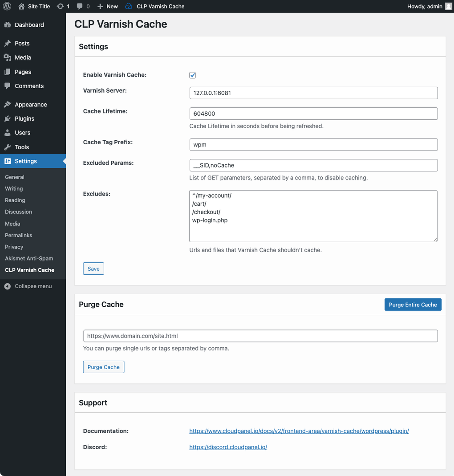This screenshot has width=454, height=476.
Task: Open Permalinks settings in the sidebar
Action: (18, 235)
